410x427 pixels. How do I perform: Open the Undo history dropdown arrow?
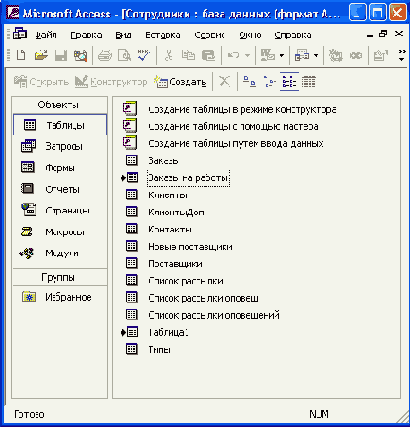pyautogui.click(x=247, y=55)
